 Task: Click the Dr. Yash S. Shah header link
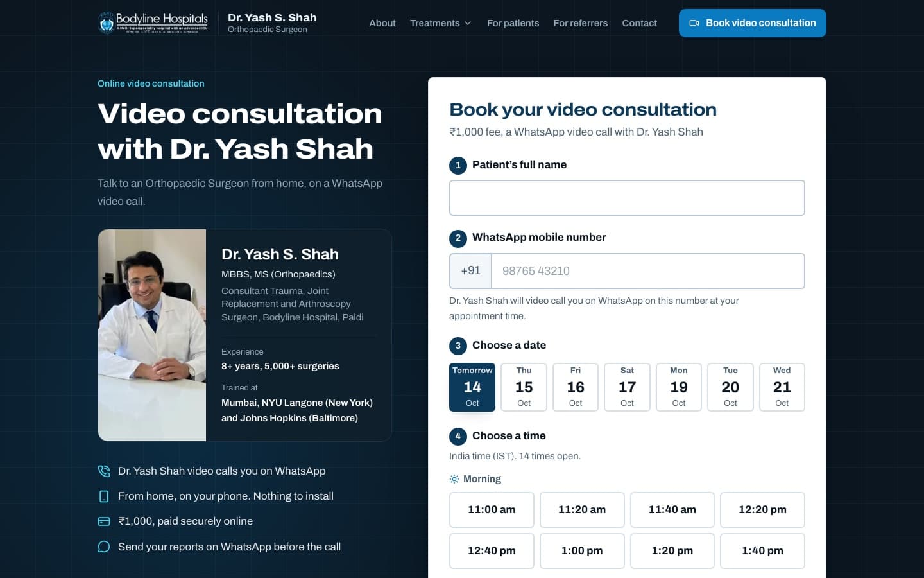coord(272,22)
